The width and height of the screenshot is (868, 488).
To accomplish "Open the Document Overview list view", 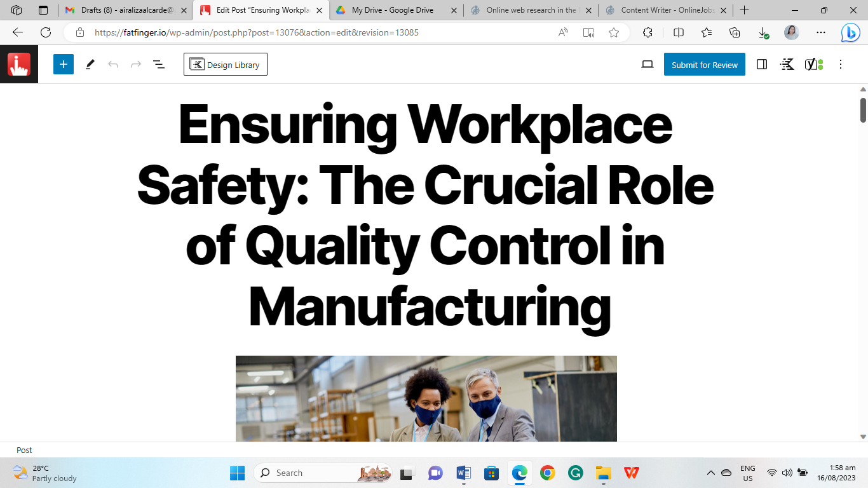I will click(x=159, y=64).
